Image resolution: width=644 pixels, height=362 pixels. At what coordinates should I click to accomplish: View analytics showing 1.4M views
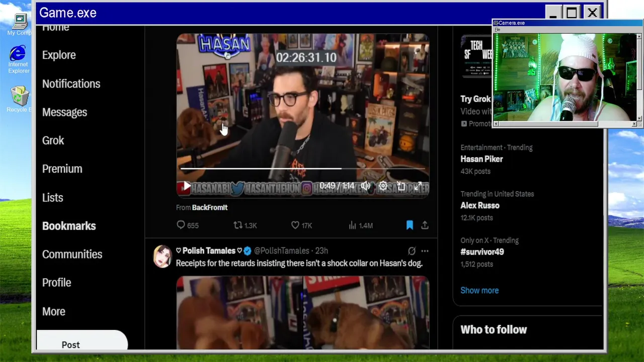click(x=360, y=225)
